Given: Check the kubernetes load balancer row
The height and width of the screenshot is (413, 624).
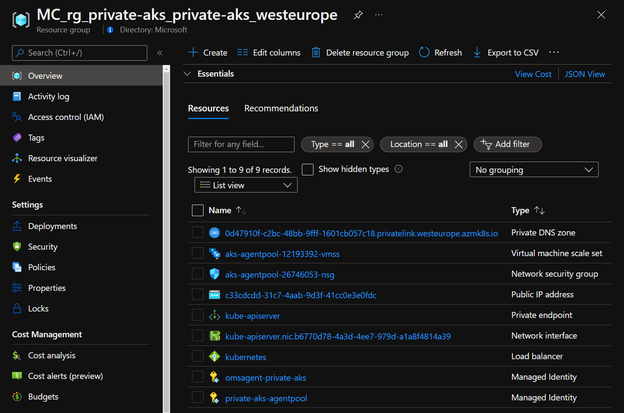Looking at the screenshot, I should (198, 357).
